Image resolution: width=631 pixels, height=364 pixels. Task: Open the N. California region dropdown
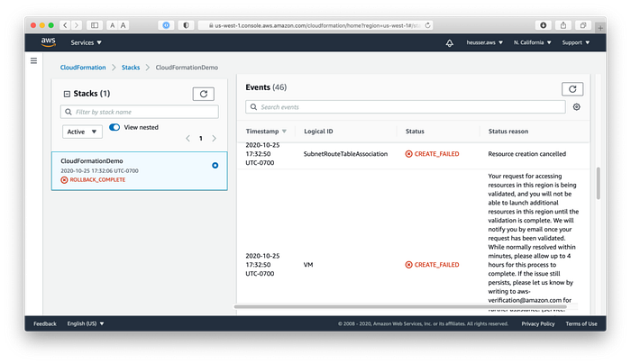(x=532, y=42)
